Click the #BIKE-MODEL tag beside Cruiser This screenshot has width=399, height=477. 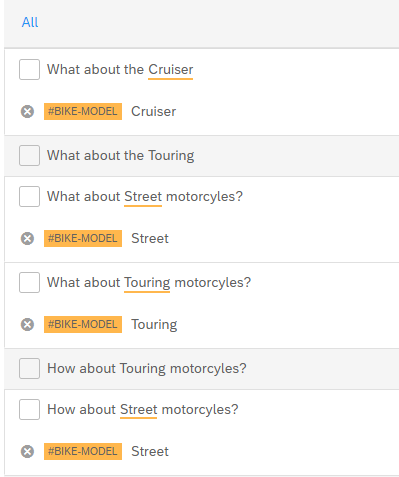coord(83,111)
